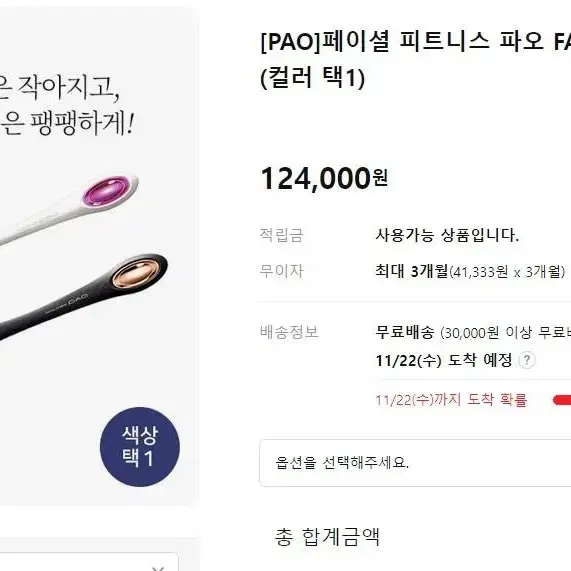The height and width of the screenshot is (571, 571).
Task: Click the product title PAO 페이셜 피트니스 파오
Action: click(416, 41)
